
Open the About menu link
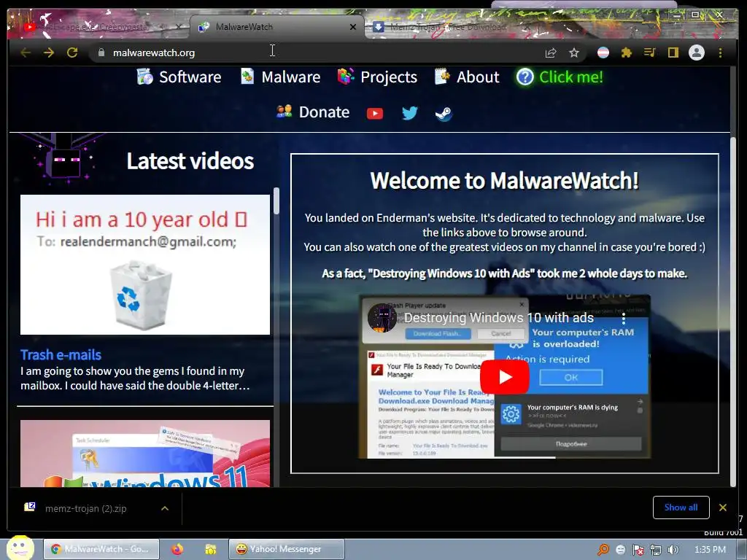coord(478,77)
